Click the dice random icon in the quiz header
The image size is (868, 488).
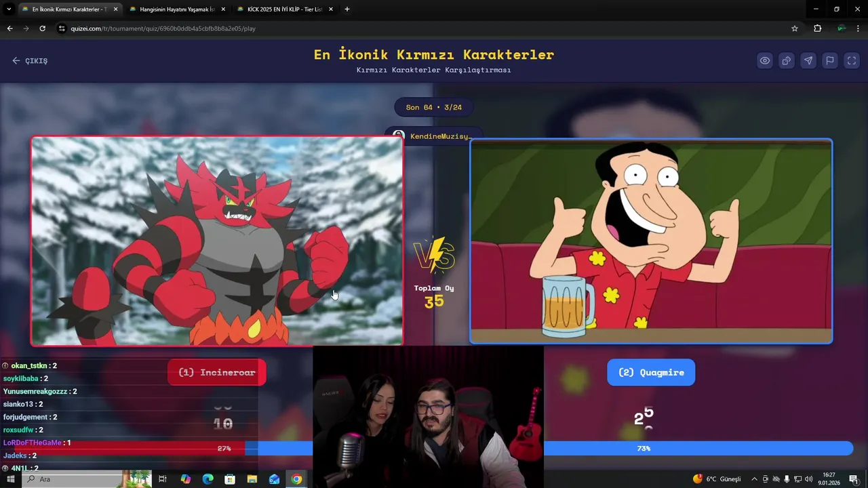pos(787,60)
